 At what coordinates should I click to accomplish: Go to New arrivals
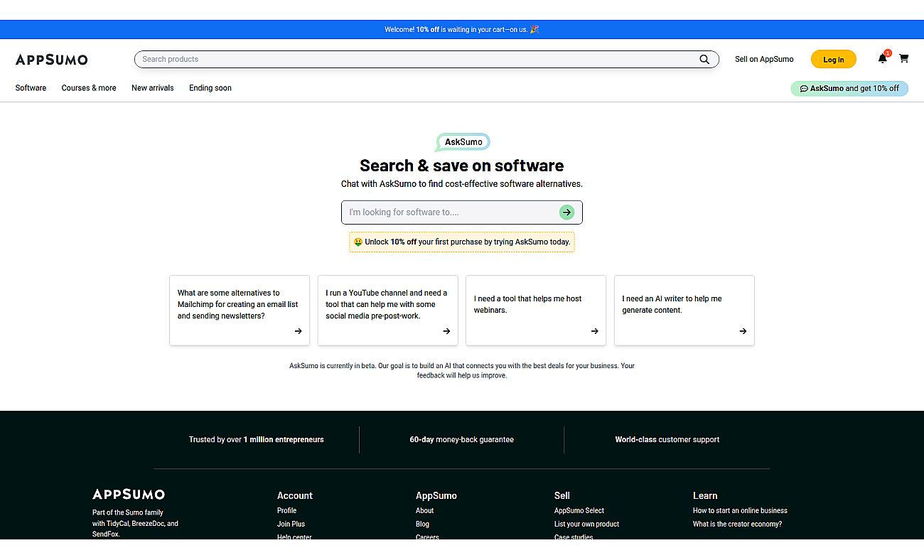[153, 88]
